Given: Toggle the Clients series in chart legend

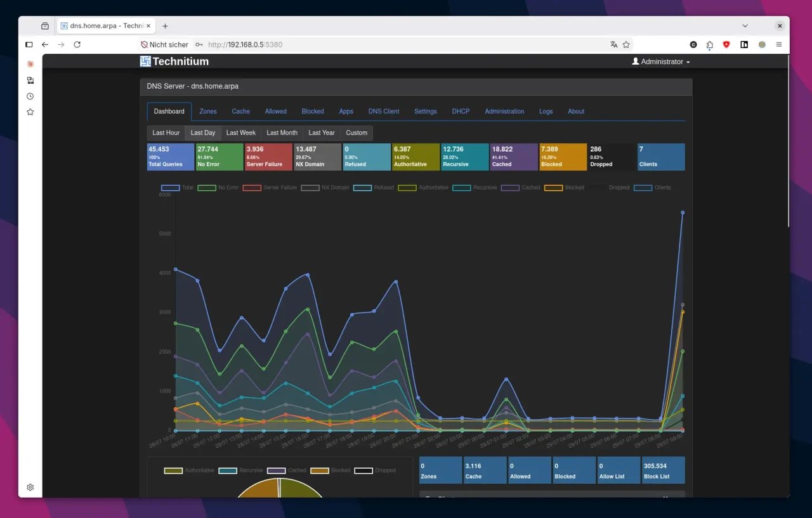Looking at the screenshot, I should coord(652,188).
